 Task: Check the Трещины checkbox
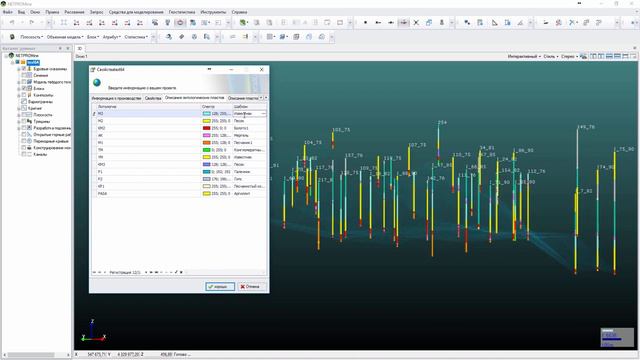[x=24, y=121]
